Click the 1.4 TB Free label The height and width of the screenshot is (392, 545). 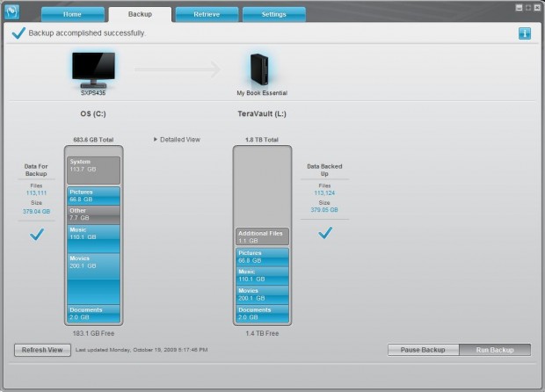[x=262, y=333]
